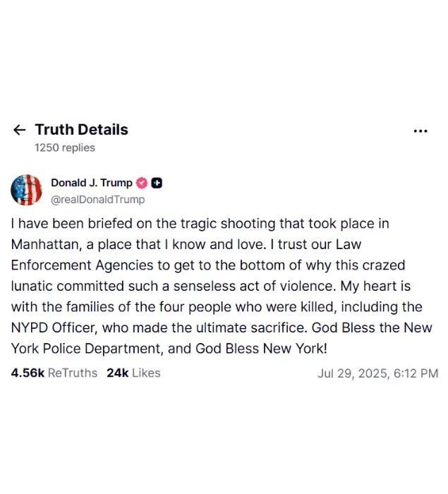Click the ReTruths label text
The width and height of the screenshot is (448, 494).
(x=73, y=373)
